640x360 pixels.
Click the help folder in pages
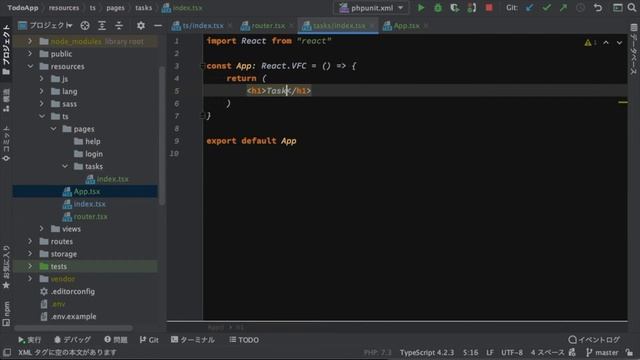(92, 141)
